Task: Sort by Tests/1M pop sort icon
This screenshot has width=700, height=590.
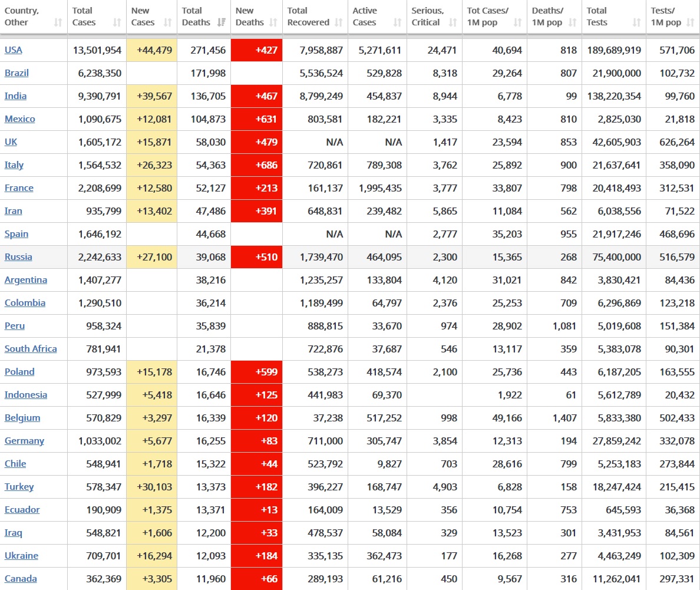Action: coord(691,22)
